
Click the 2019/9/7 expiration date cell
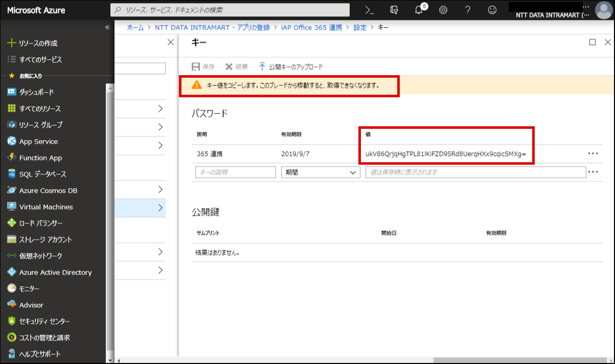pos(295,153)
